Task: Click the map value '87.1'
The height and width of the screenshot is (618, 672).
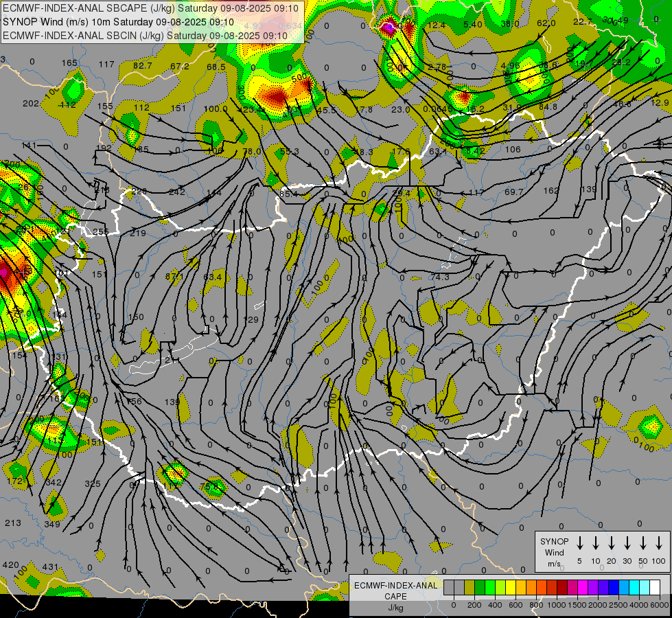Action: [x=175, y=277]
